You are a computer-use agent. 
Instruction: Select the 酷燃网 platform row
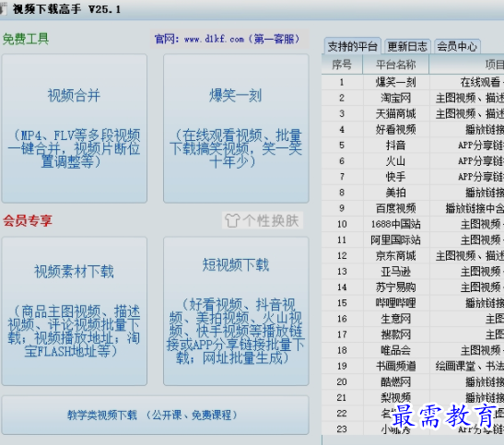[x=395, y=381]
